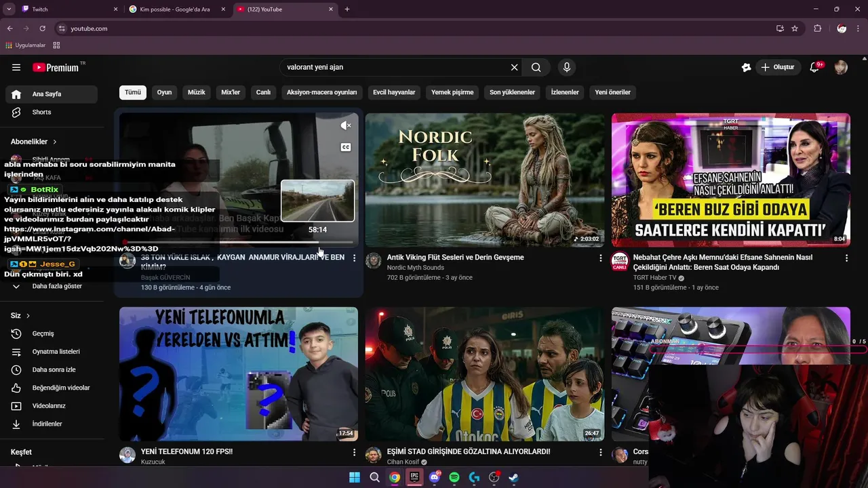
Task: Open Nordic Folk video thumbnail
Action: pos(485,180)
